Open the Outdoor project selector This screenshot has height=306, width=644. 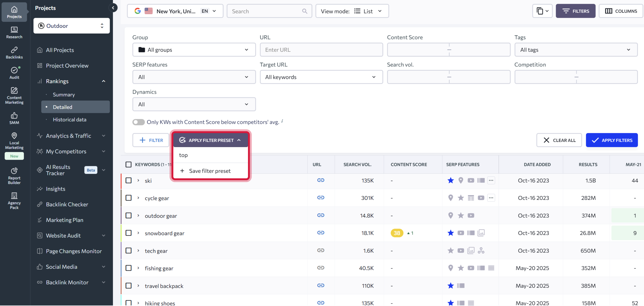coord(72,26)
